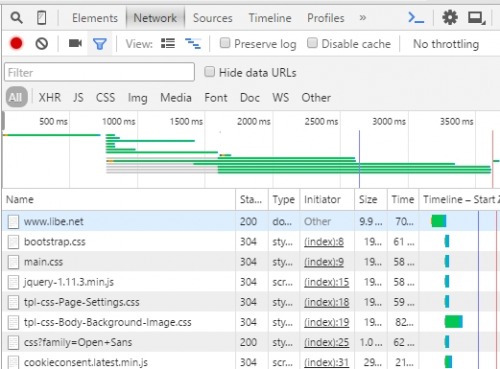Sort by the Sta... status column header
The height and width of the screenshot is (369, 500).
pos(252,199)
